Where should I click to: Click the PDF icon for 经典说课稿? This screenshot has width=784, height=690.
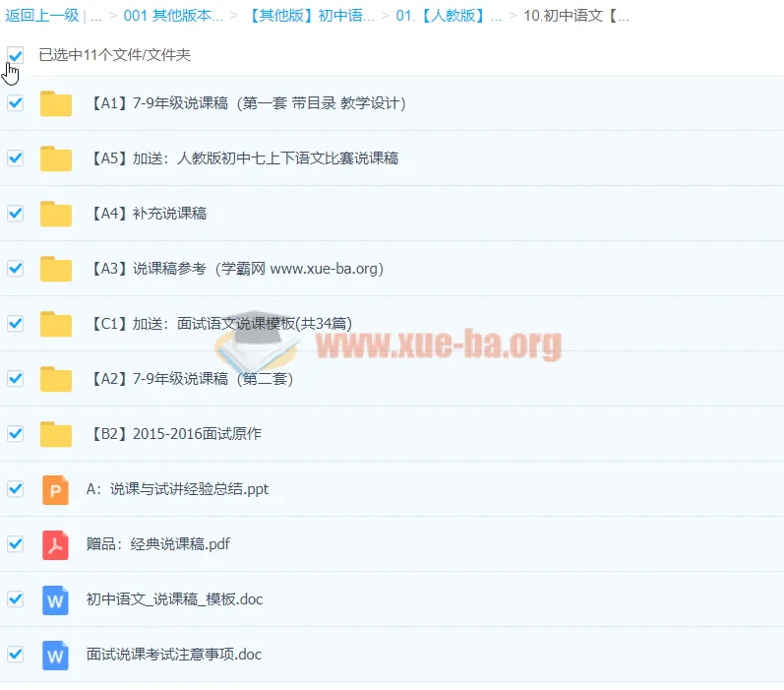56,544
